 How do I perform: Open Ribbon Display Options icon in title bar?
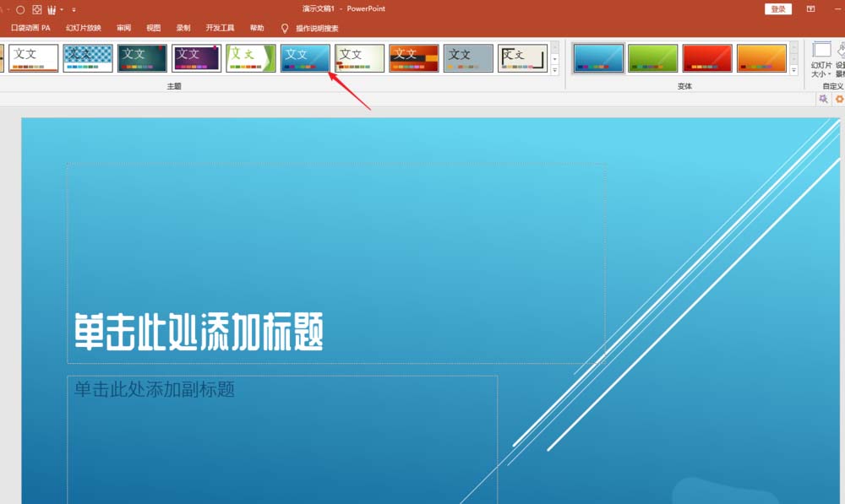[x=810, y=9]
